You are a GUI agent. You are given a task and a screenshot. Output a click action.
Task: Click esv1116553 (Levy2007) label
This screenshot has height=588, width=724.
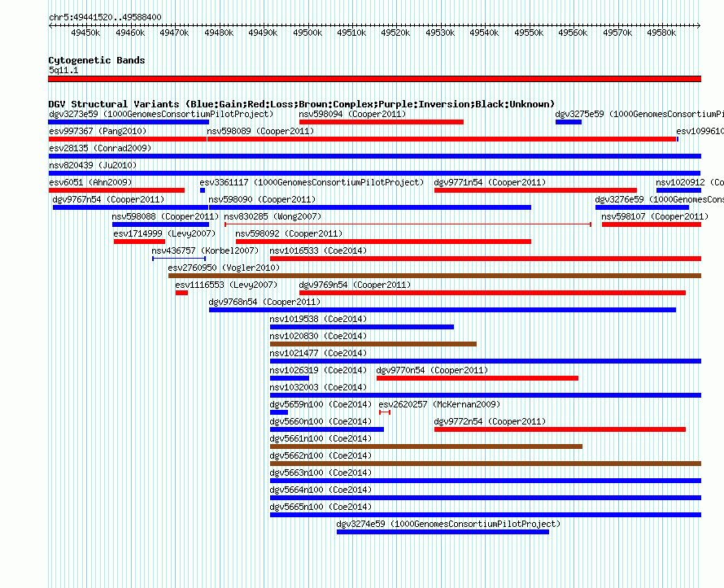pyautogui.click(x=227, y=285)
